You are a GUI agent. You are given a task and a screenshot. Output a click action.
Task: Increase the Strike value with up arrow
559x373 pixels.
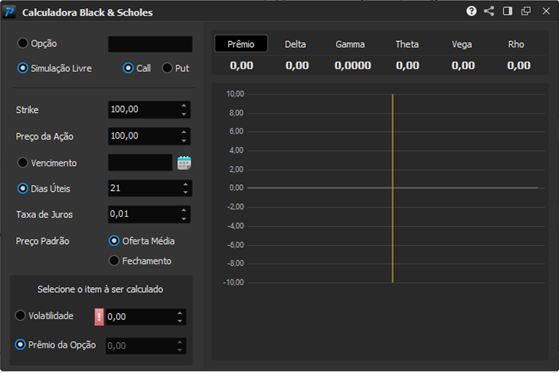pos(184,106)
